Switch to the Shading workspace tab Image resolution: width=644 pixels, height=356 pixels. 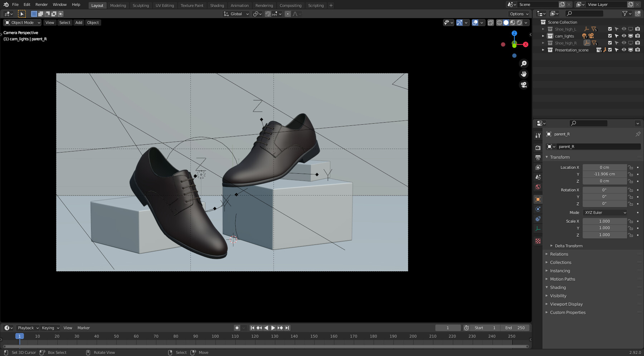(217, 5)
